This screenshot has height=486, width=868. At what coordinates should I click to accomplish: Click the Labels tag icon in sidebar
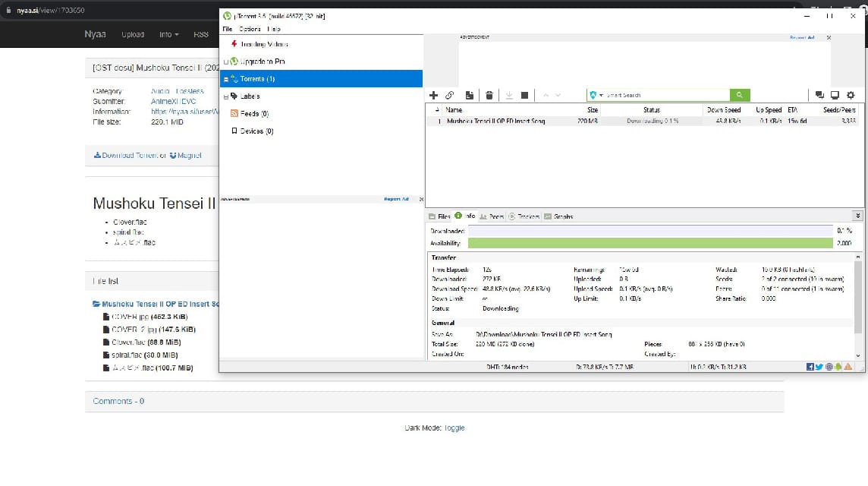point(234,96)
